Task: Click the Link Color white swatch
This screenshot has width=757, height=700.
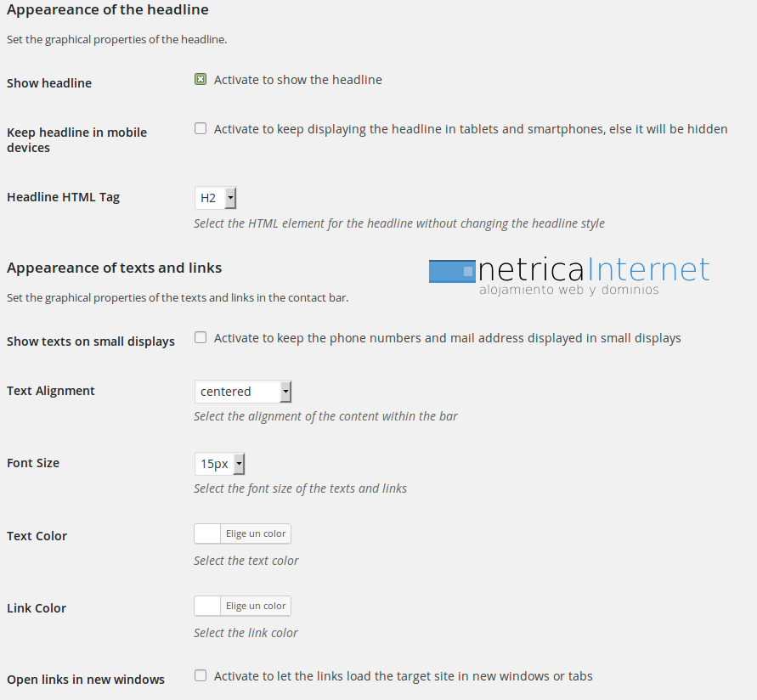Action: click(207, 606)
